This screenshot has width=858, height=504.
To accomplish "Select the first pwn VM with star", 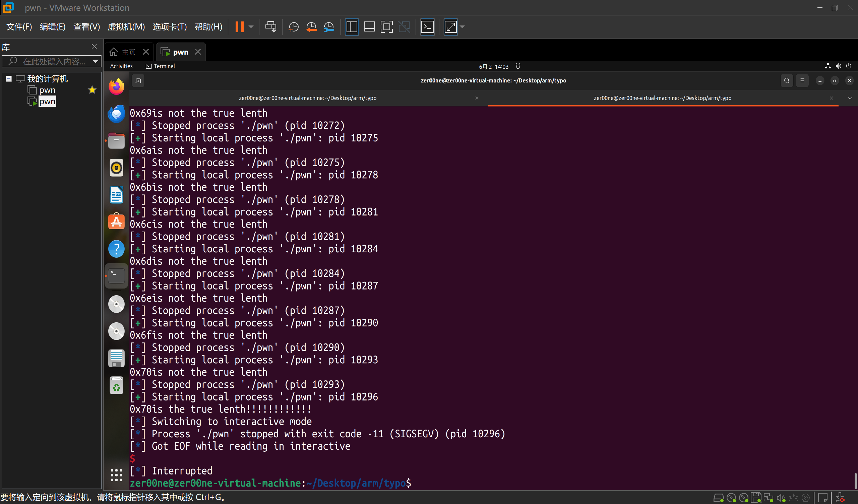I will pos(47,90).
